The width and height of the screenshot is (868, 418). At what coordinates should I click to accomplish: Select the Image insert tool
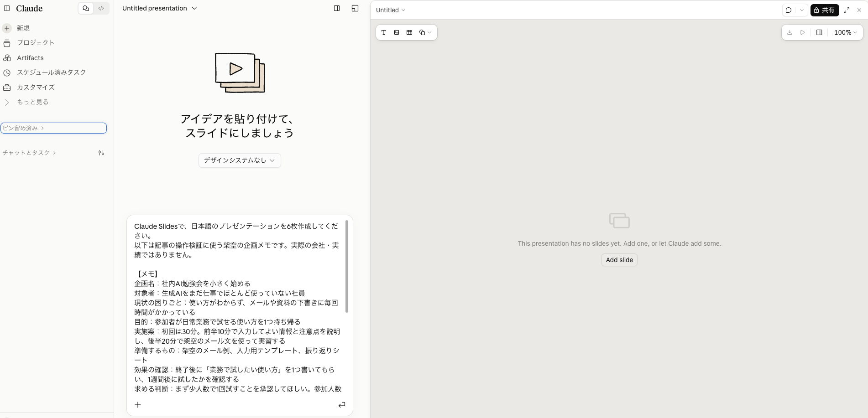click(397, 32)
